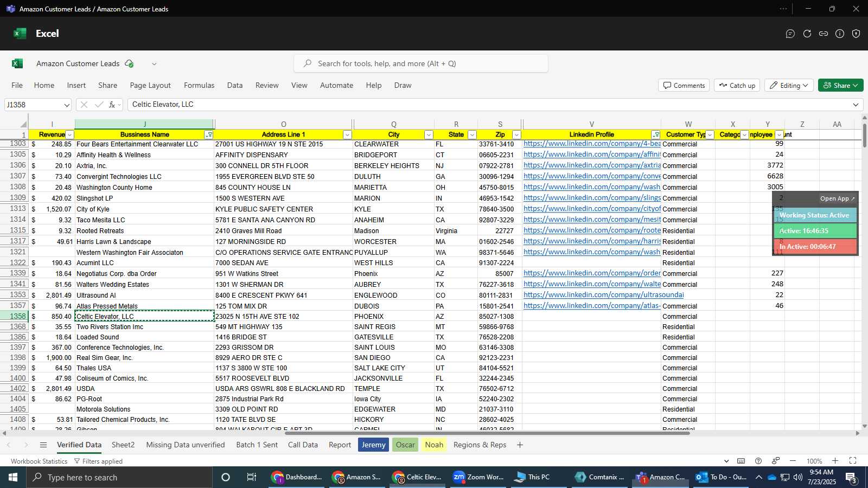Click the cancel X icon in formula bar
Viewport: 868px width, 488px height.
pos(84,105)
